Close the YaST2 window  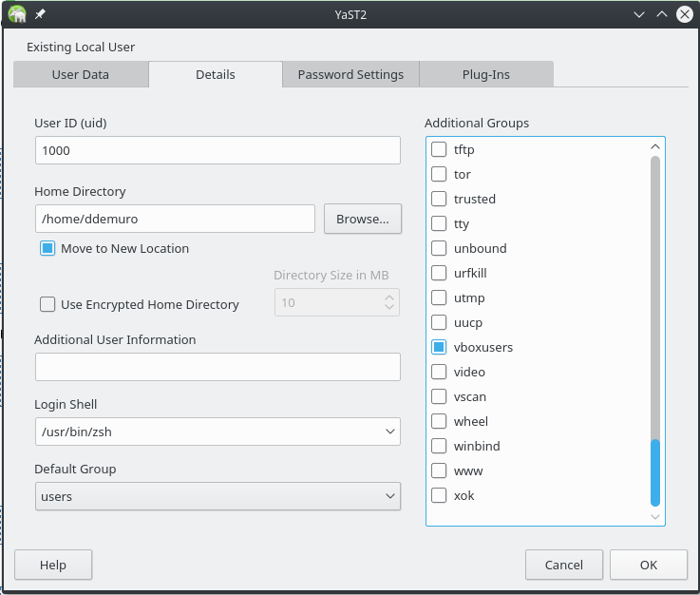point(685,15)
